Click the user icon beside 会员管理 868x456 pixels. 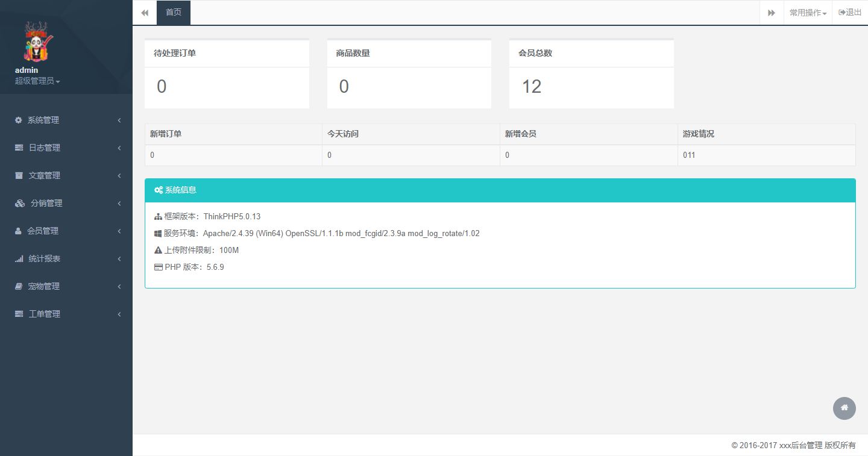[19, 231]
